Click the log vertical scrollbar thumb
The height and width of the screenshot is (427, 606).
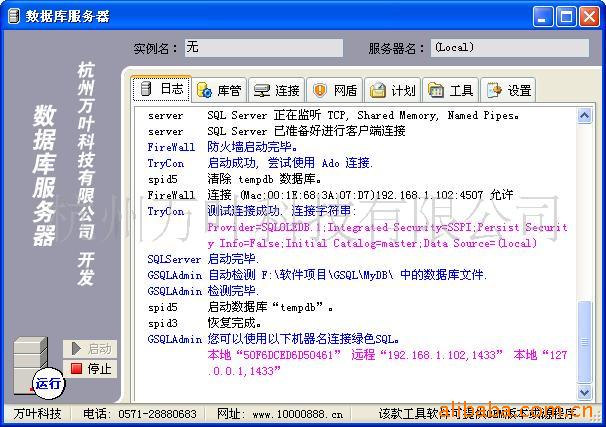(x=584, y=342)
